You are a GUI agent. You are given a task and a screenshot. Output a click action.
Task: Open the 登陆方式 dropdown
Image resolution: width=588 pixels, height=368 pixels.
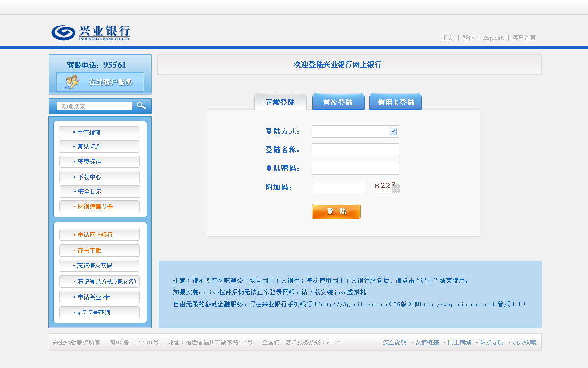click(355, 131)
